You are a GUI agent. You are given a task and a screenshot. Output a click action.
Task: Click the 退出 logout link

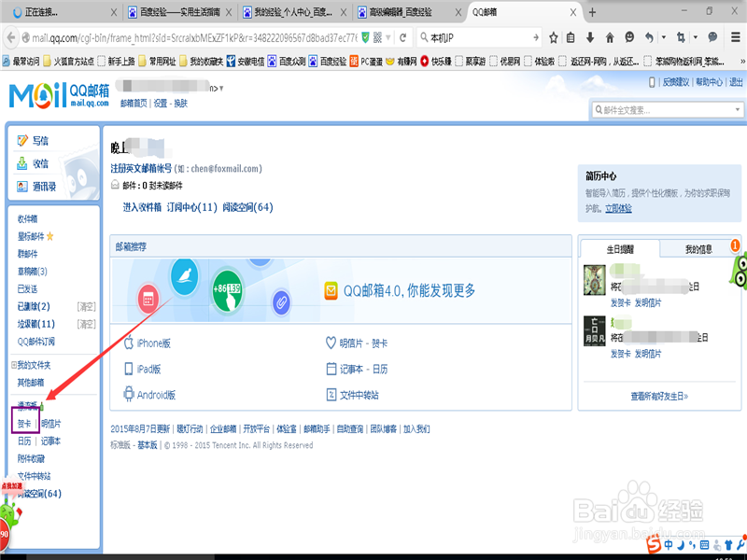[x=736, y=82]
